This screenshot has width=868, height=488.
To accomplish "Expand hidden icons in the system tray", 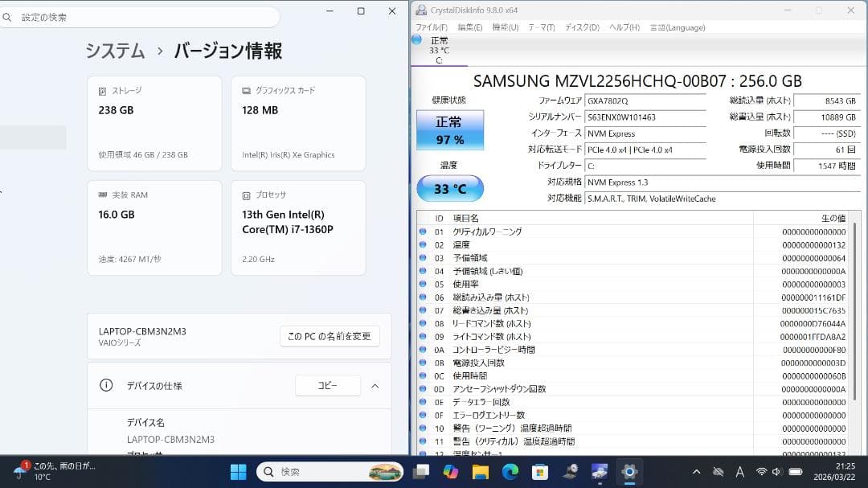I will tap(696, 472).
